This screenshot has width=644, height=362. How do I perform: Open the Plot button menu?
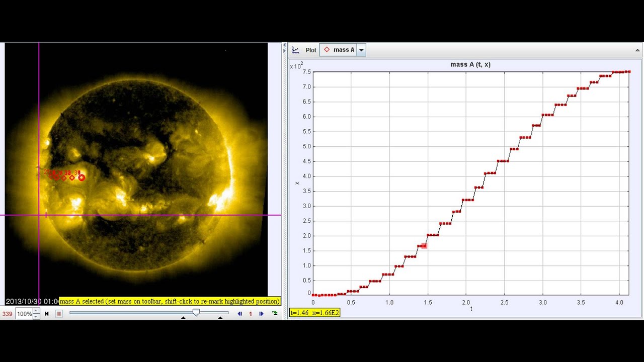click(311, 50)
